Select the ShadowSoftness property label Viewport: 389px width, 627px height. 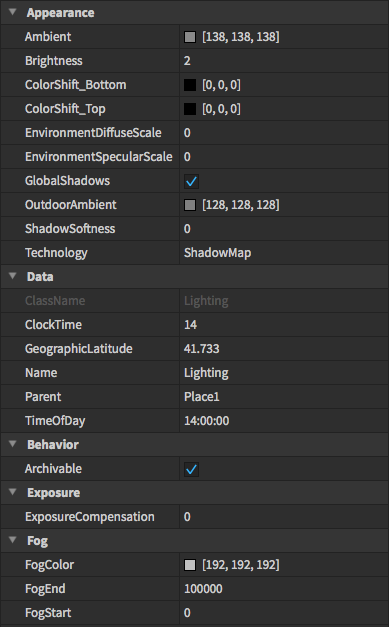70,229
